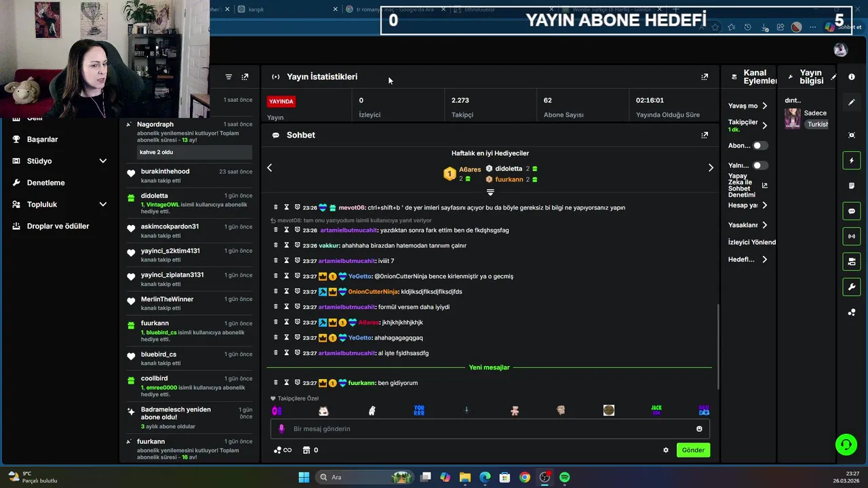Pop out the Sohbet chat panel
This screenshot has width=868, height=488.
click(705, 135)
